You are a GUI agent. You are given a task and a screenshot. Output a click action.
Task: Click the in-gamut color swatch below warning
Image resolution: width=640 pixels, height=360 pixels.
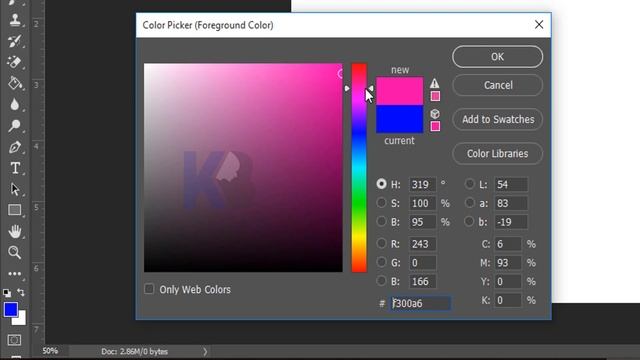pyautogui.click(x=435, y=96)
